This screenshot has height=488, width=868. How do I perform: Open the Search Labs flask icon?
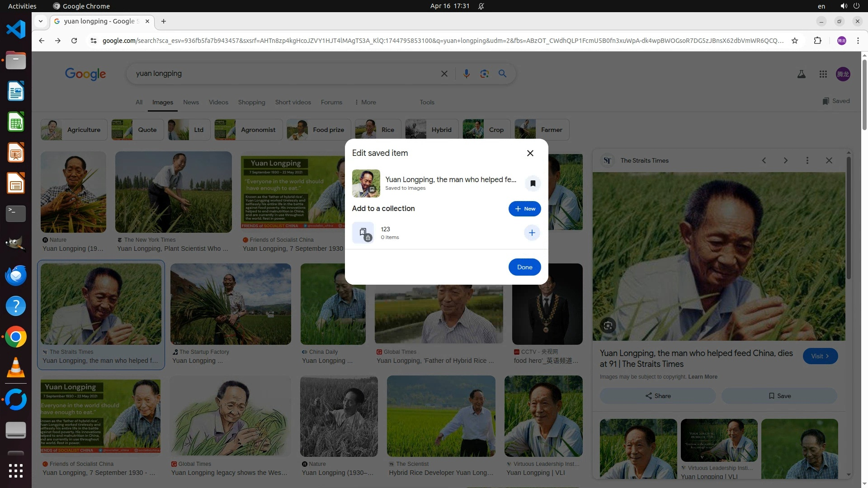[x=801, y=74]
